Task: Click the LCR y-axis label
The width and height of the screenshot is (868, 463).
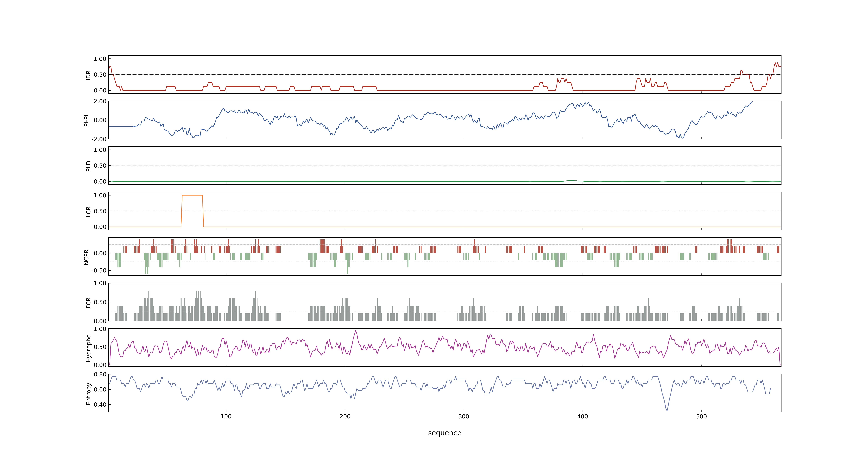Action: pos(88,211)
